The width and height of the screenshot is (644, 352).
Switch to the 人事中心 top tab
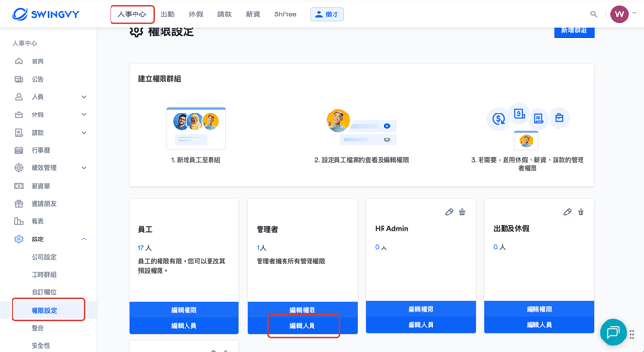click(132, 14)
